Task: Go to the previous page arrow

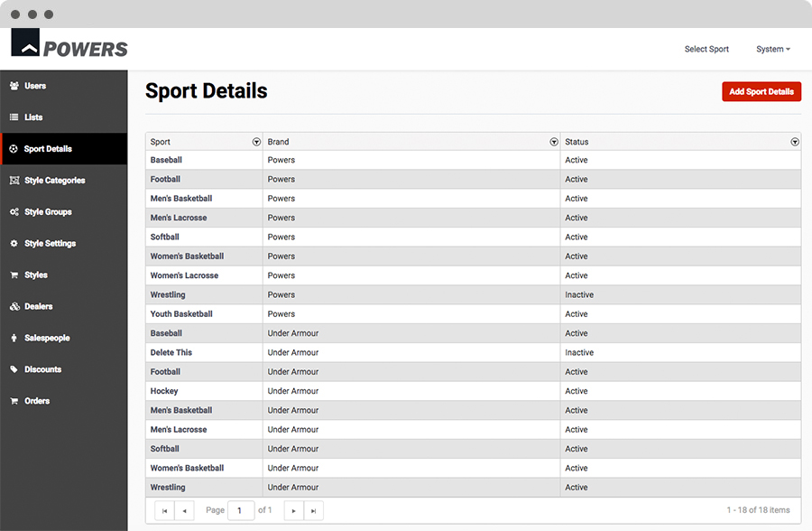Action: [x=184, y=511]
